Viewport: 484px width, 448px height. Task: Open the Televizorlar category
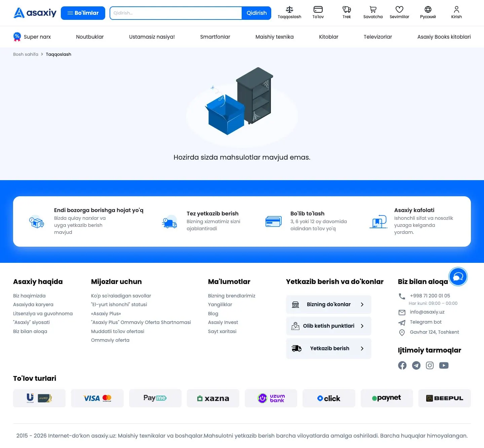point(378,37)
